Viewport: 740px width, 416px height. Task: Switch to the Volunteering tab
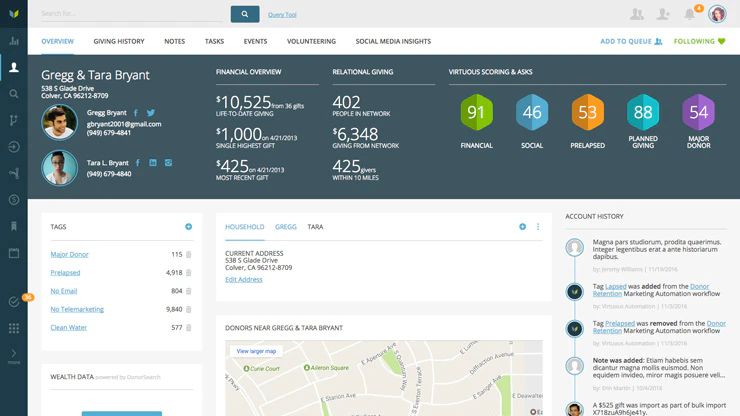(x=311, y=42)
